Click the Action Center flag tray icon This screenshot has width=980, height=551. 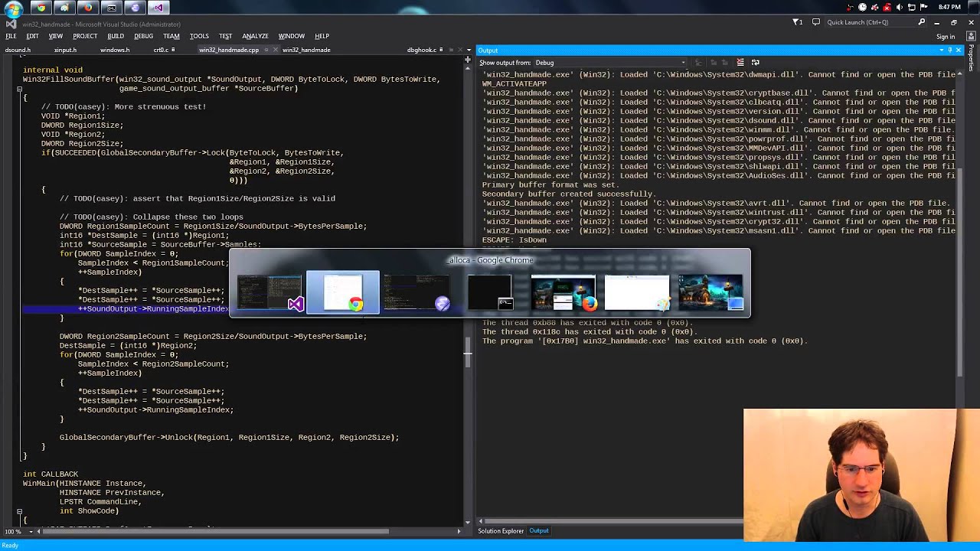[x=923, y=7]
